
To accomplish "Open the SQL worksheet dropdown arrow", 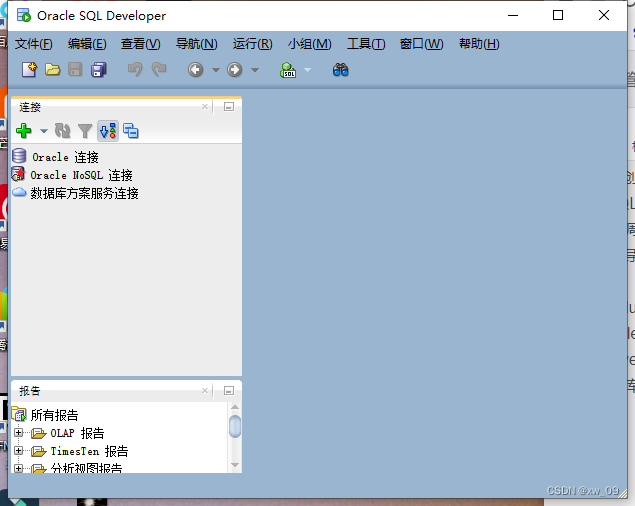I will click(x=307, y=70).
